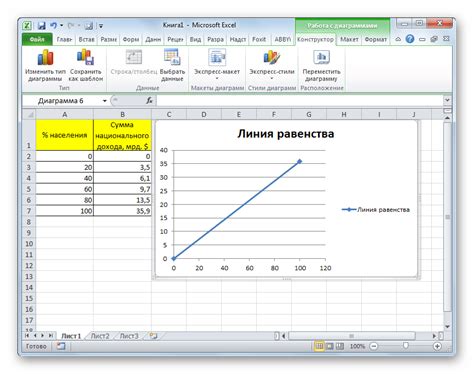The width and height of the screenshot is (474, 374).
Task: Click the Name Box showing Диаграмма 6
Action: click(x=62, y=101)
